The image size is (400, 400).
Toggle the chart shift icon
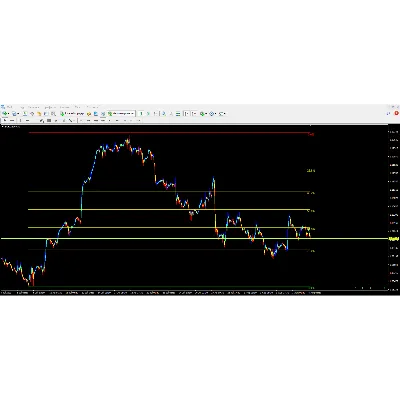click(x=194, y=114)
